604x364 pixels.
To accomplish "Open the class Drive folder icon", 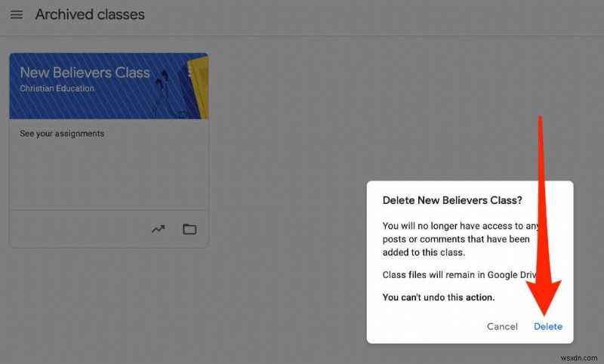I will pyautogui.click(x=190, y=229).
